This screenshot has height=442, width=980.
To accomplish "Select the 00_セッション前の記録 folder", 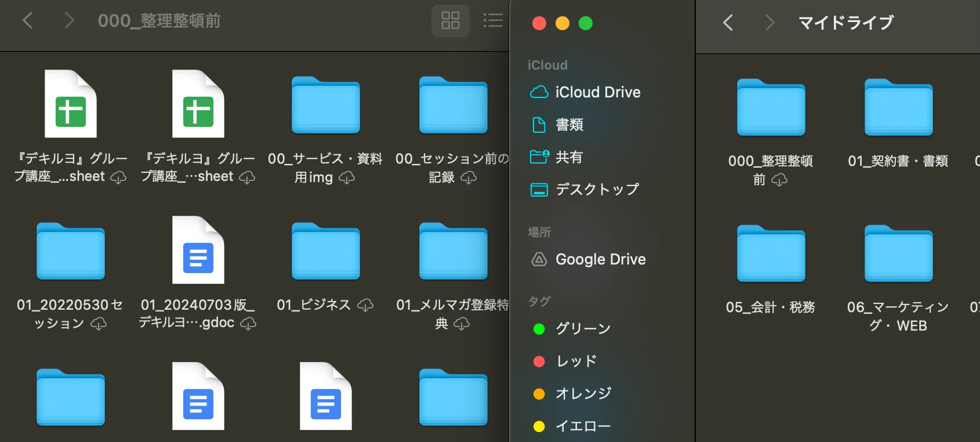I will click(x=453, y=105).
